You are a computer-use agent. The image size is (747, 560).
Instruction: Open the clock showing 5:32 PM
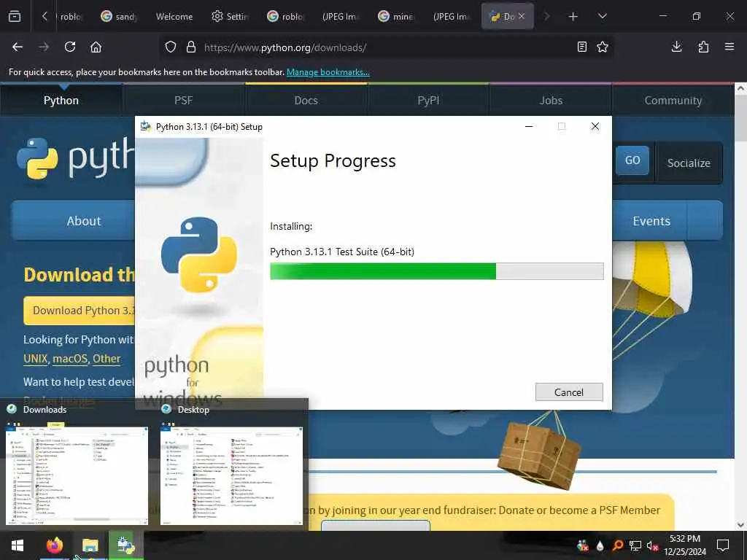tap(685, 545)
